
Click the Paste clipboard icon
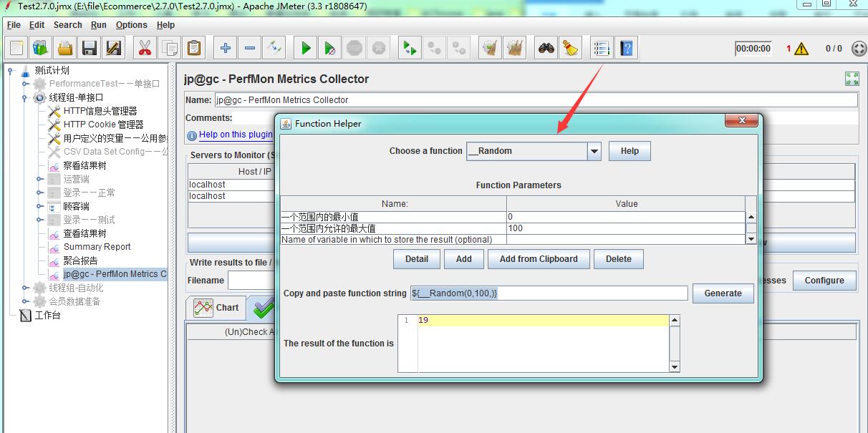tap(194, 48)
